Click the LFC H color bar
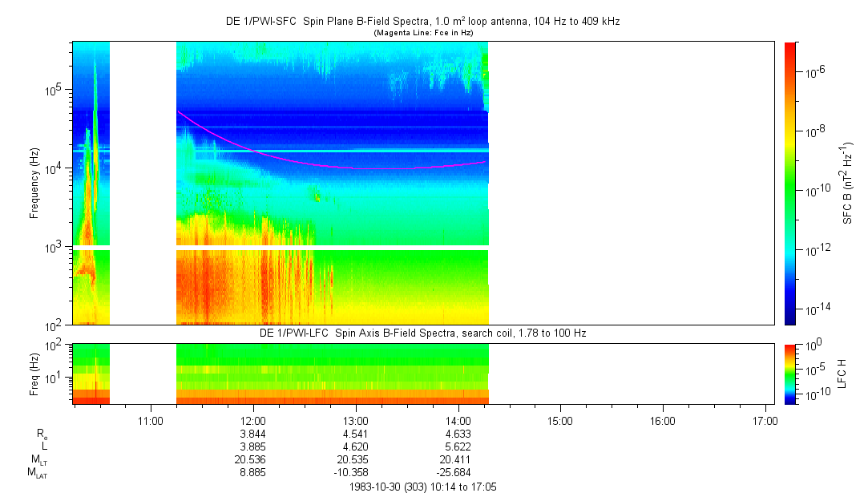This screenshot has width=868, height=497. 790,373
